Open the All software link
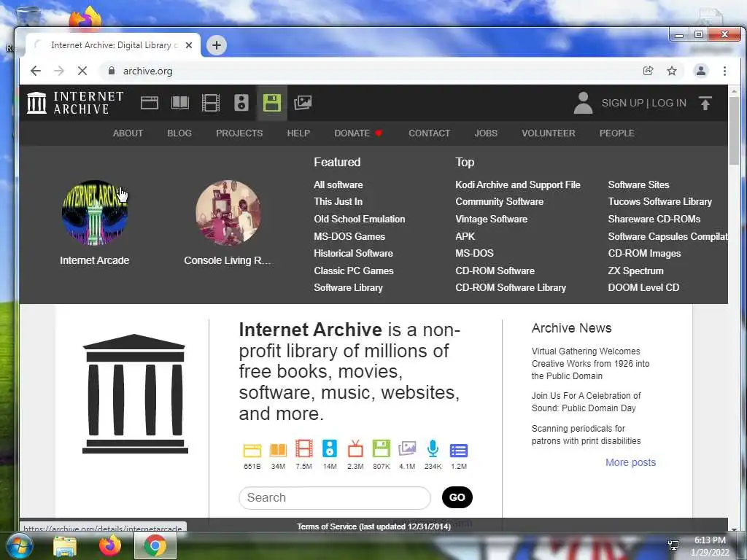This screenshot has height=560, width=747. point(338,184)
